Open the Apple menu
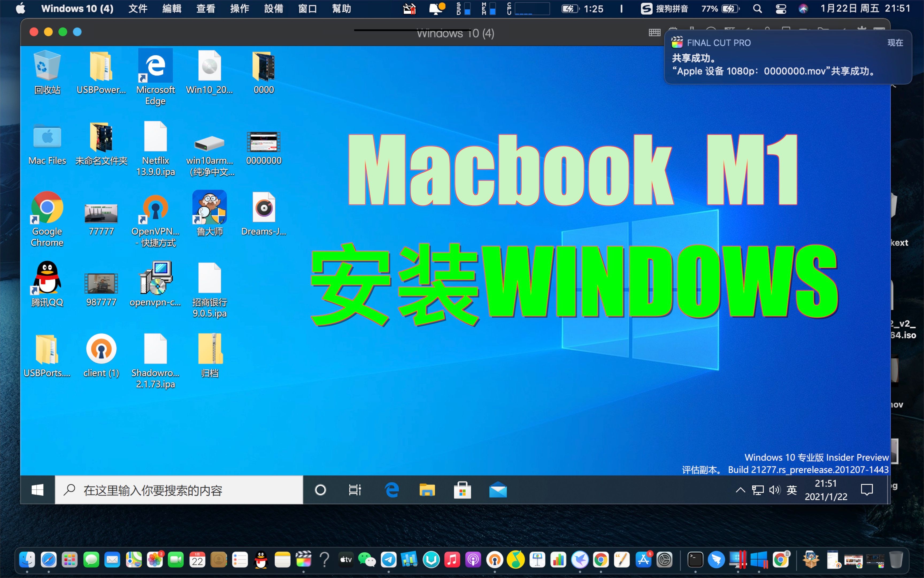924x578 pixels. (21, 8)
